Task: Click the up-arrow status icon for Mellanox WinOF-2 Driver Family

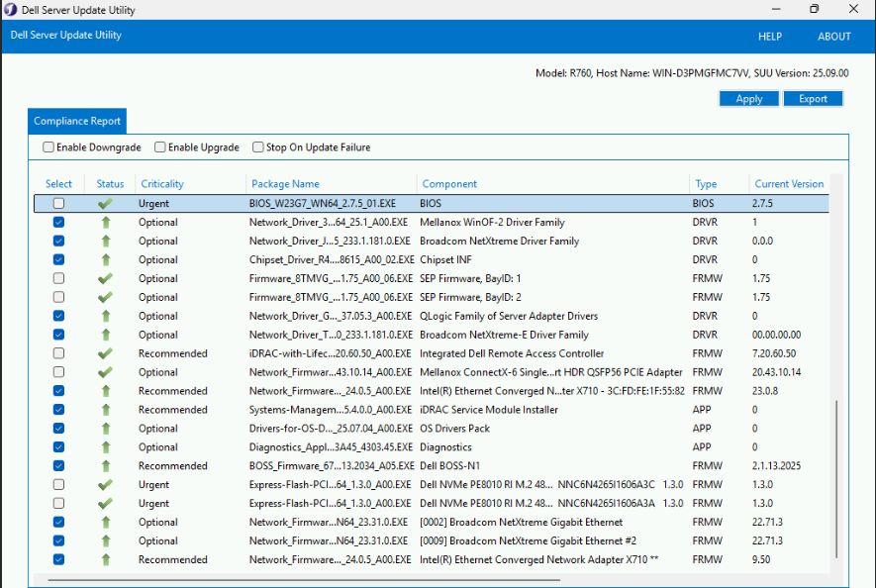Action: (106, 223)
